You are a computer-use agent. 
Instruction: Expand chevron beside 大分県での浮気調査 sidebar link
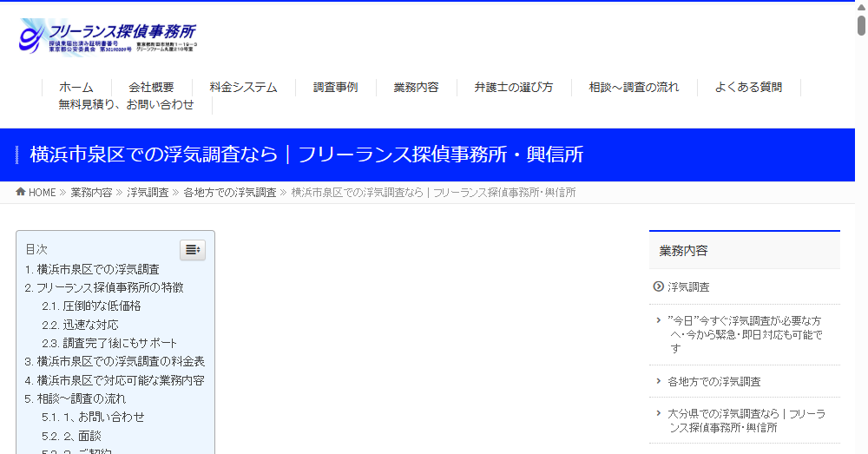[x=659, y=413]
